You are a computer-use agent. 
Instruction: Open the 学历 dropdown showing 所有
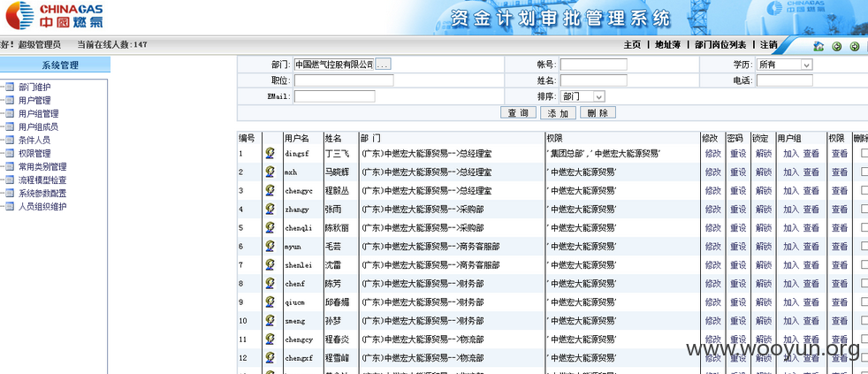(x=784, y=65)
